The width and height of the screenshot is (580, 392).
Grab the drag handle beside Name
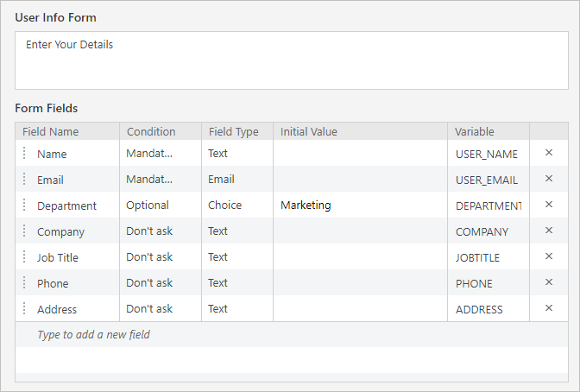pos(24,153)
